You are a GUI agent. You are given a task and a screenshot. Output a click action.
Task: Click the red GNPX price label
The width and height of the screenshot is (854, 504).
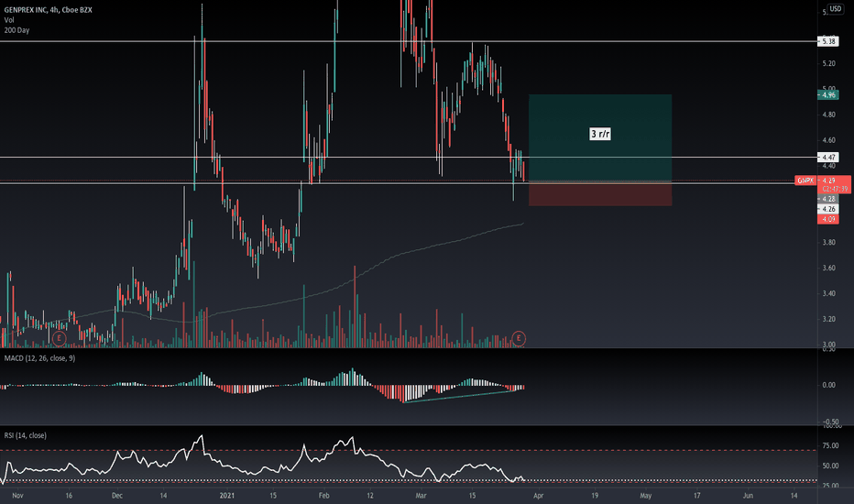coord(805,181)
